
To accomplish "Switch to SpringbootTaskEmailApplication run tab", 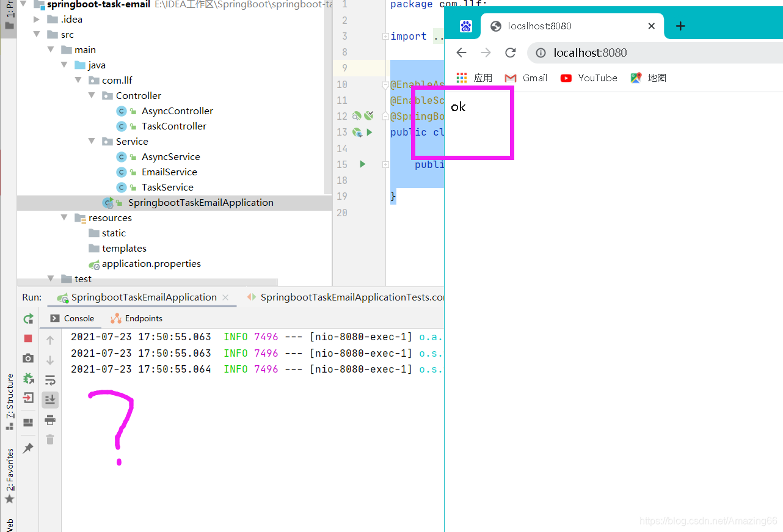I will (x=144, y=297).
